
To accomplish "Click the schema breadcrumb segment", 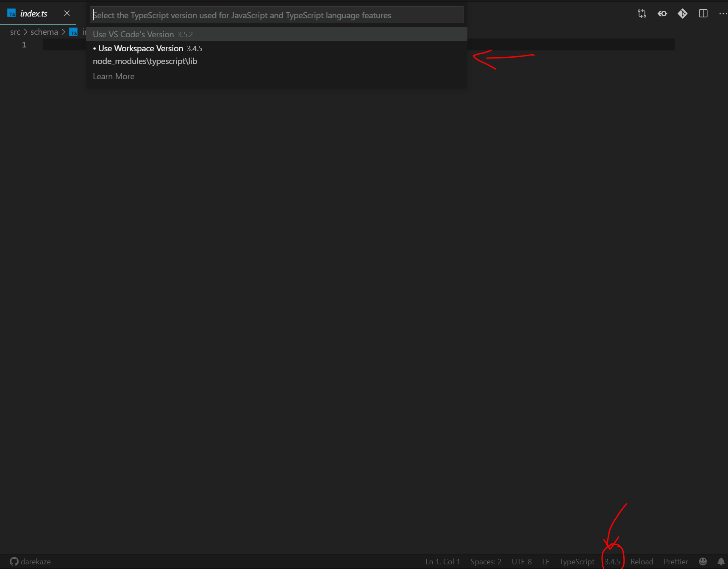I will tap(44, 32).
